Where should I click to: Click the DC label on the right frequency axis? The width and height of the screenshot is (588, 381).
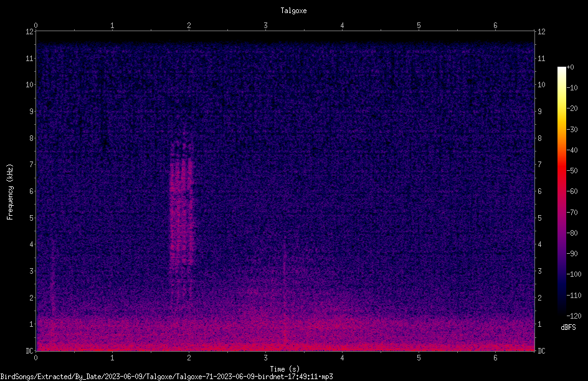pyautogui.click(x=541, y=351)
